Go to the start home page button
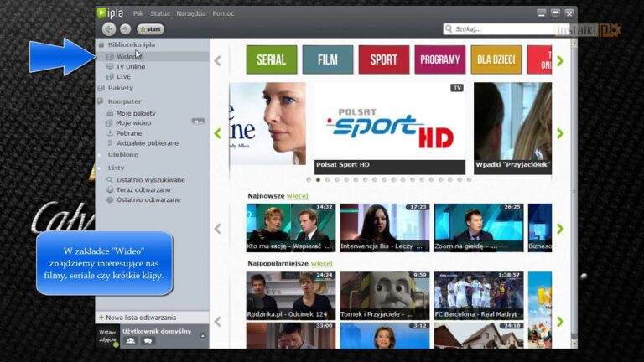Viewport: 644px width, 362px height. (151, 29)
